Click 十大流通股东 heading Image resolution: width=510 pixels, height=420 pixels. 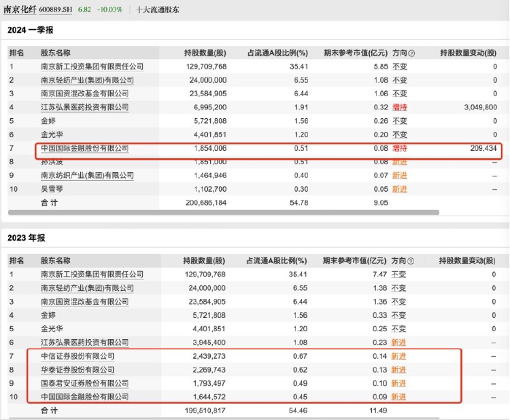(x=157, y=10)
